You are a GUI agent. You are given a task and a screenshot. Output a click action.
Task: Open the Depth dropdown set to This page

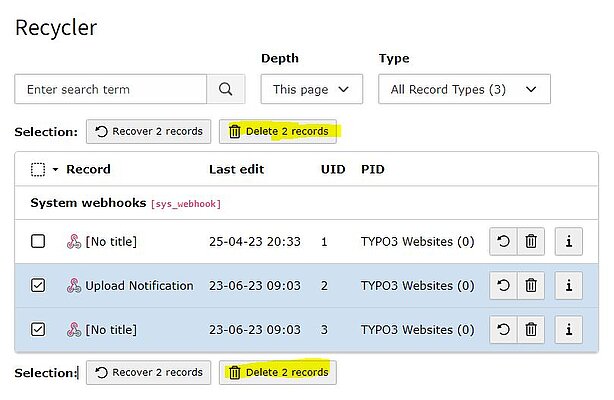(x=311, y=89)
